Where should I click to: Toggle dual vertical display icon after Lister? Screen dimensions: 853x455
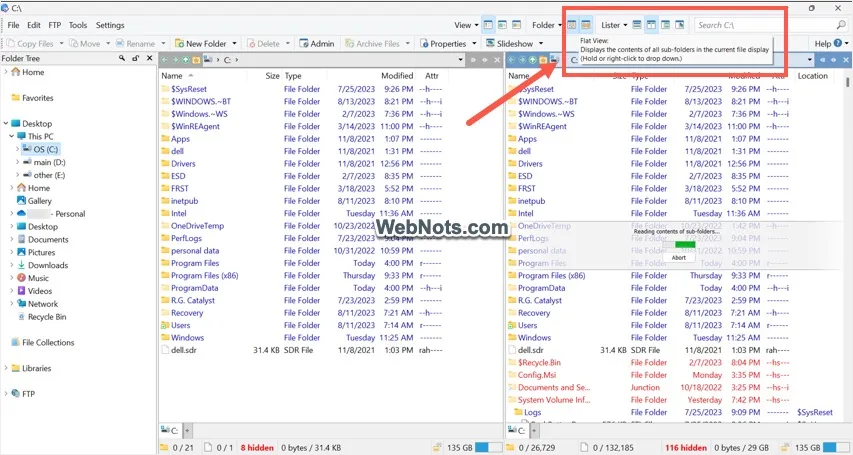(651, 25)
